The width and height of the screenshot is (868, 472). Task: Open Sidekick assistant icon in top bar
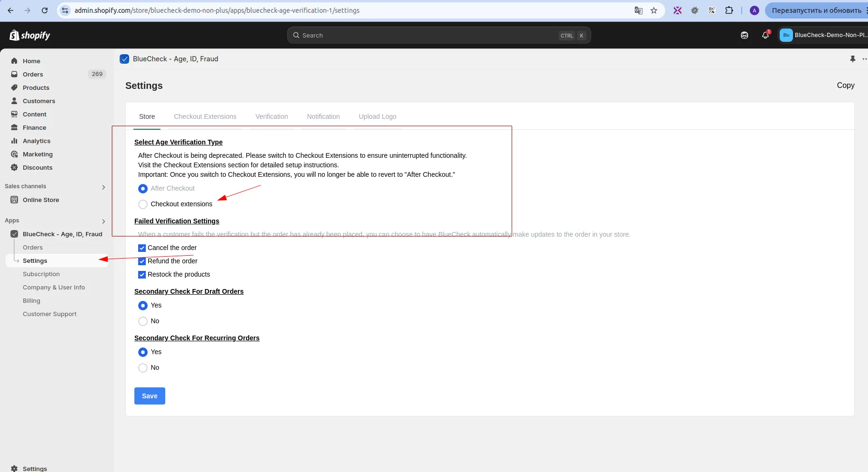pos(745,35)
